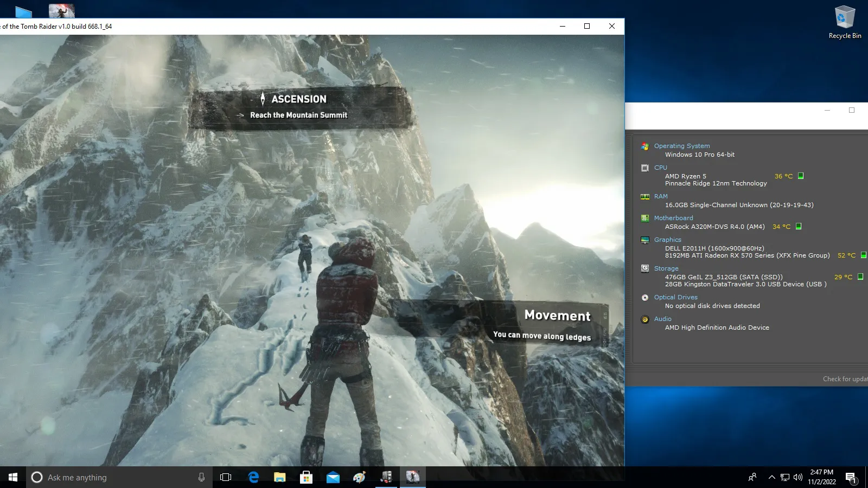Click Pinnacle Ridge 12nm Technology text
Screen dimensions: 868x488
716,183
